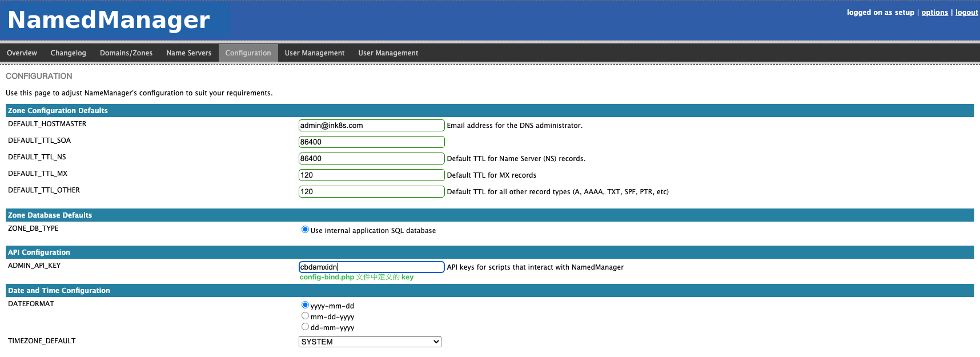The height and width of the screenshot is (357, 980).
Task: Click the DEFAULT_TTL_SOA label
Action: pyautogui.click(x=39, y=141)
